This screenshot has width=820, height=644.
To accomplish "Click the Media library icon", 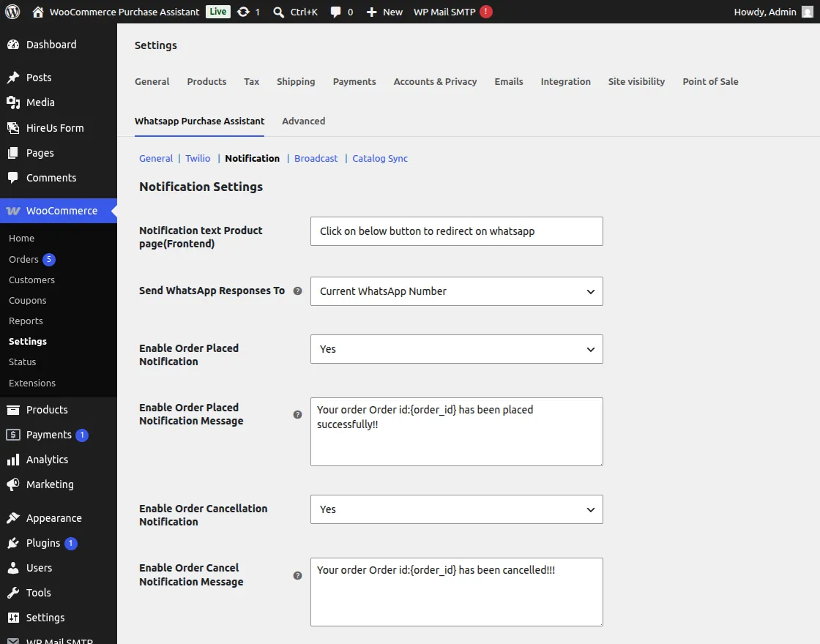I will tap(13, 102).
